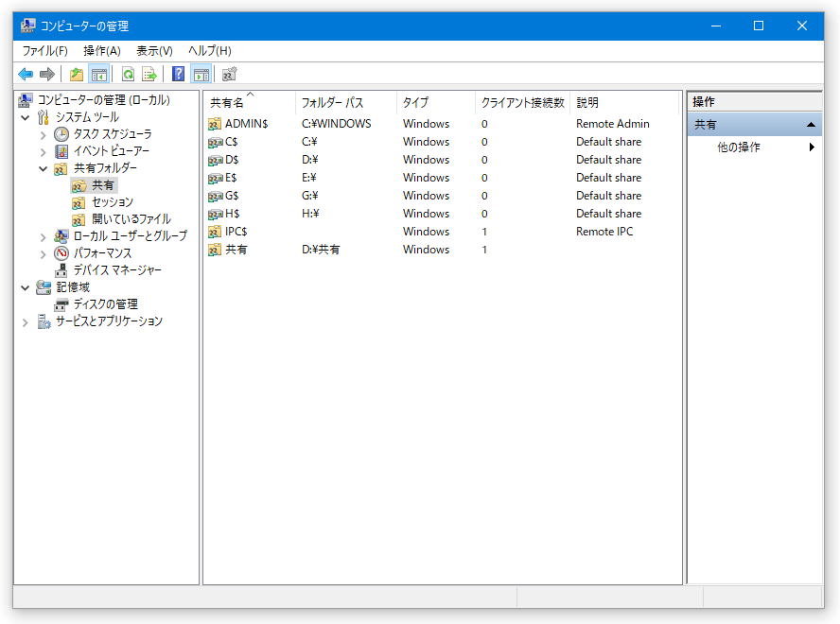Sort by クライアント接続数 column header

tap(523, 102)
